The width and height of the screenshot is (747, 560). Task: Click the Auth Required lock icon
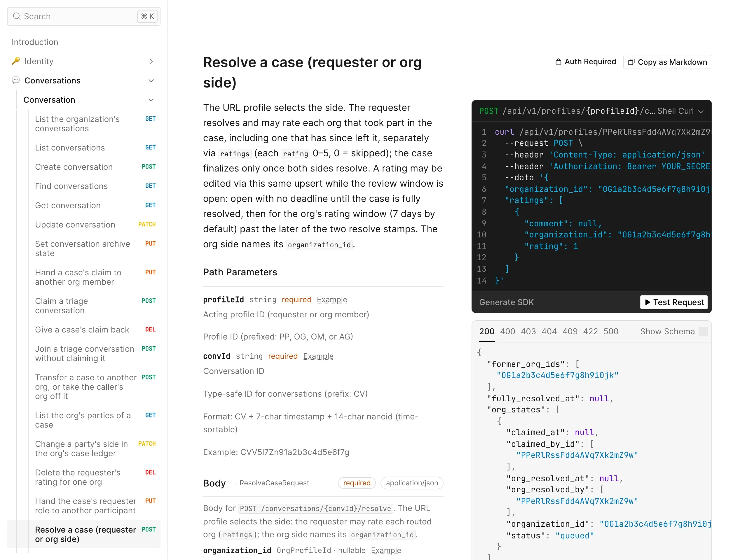[x=558, y=62]
